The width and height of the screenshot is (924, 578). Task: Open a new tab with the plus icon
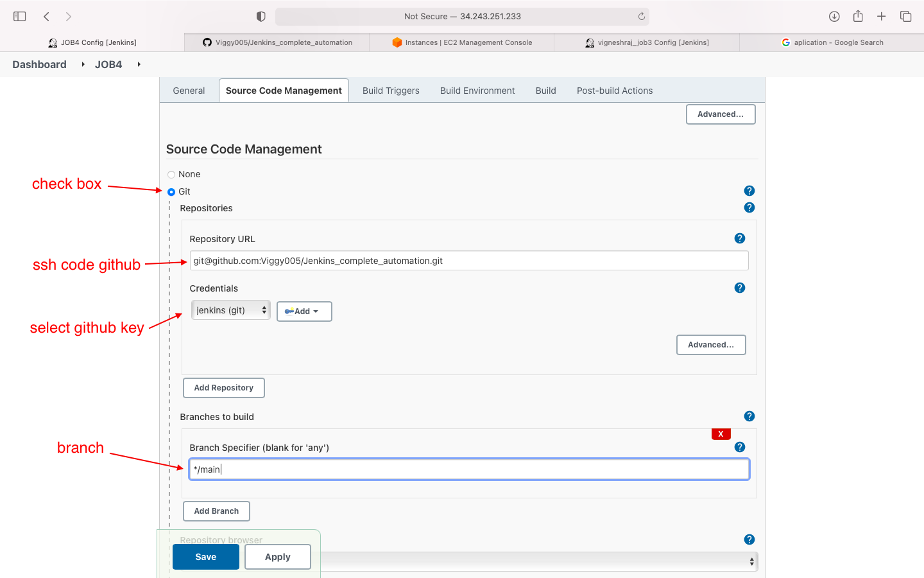point(882,17)
